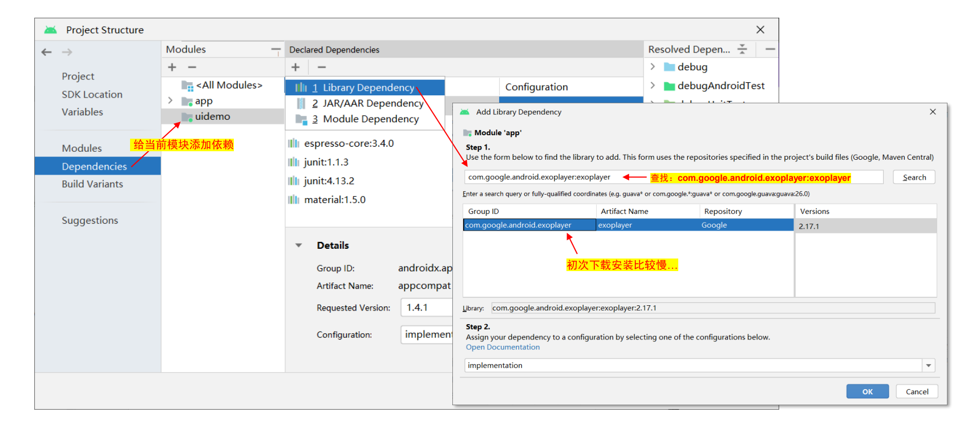Image resolution: width=980 pixels, height=424 pixels.
Task: Click the debug folder icon in Resolved Dependencies
Action: point(670,67)
